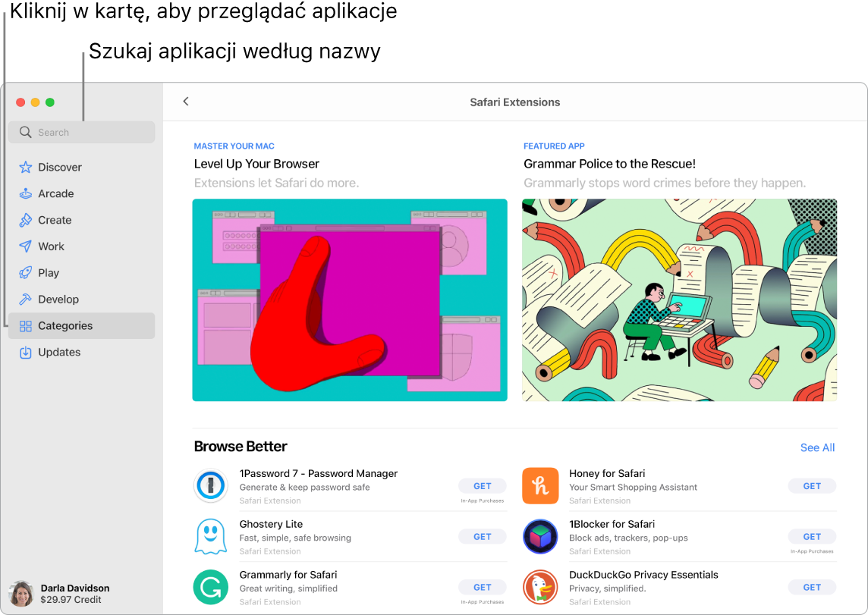Screen dimensions: 868x615
Task: Click the DuckDuckGo Privacy Essentials icon
Action: (540, 587)
